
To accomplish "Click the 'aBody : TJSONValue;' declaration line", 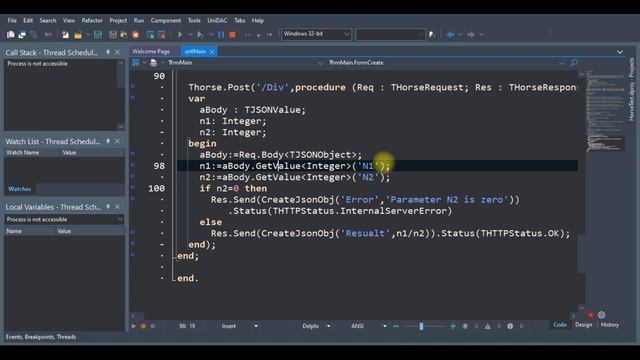I will click(x=252, y=110).
